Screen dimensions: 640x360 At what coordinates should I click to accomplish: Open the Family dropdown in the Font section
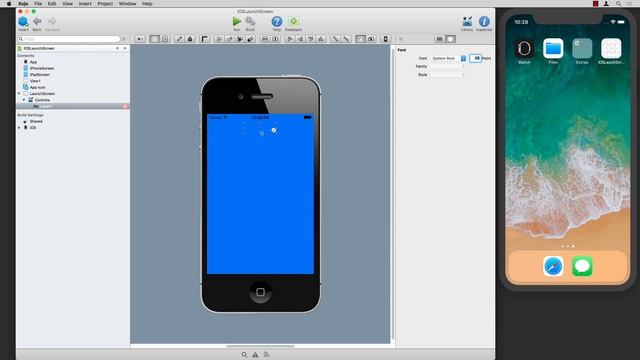[x=447, y=67]
